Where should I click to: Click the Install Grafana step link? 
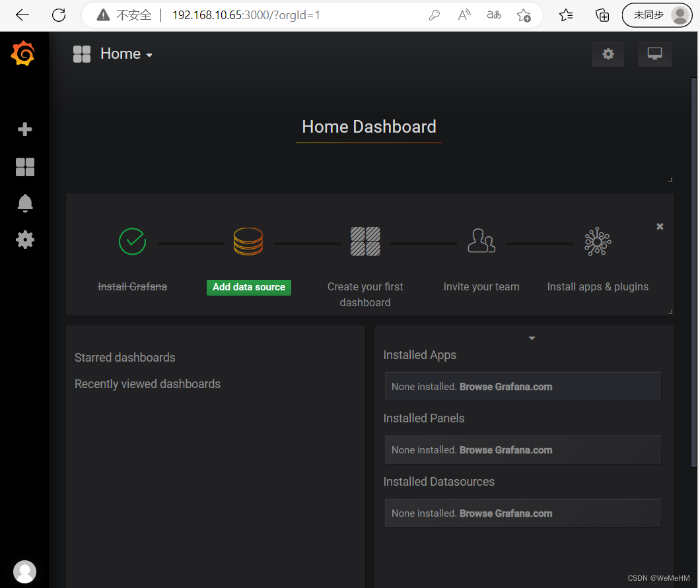(x=133, y=287)
